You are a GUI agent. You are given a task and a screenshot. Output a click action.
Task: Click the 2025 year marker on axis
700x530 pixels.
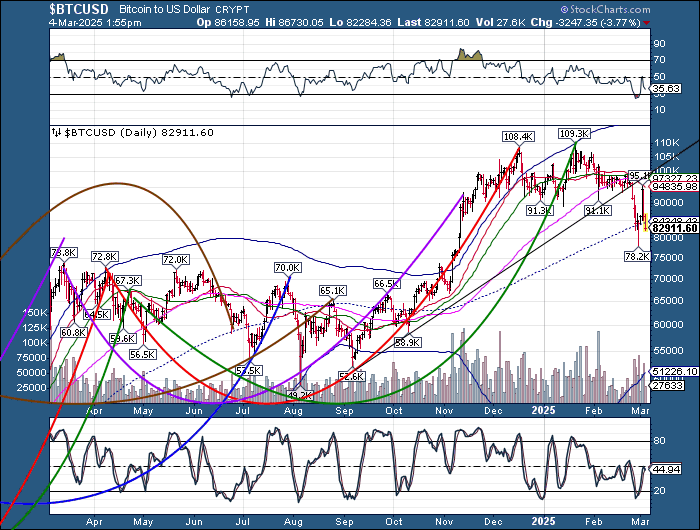tap(544, 409)
